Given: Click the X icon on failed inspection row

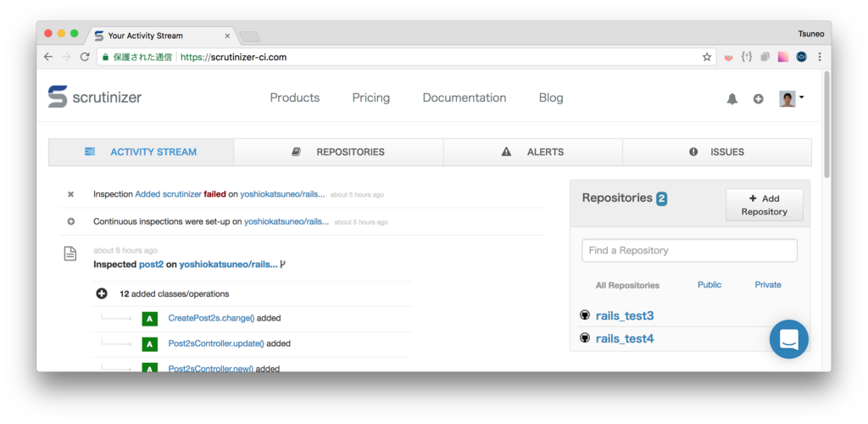Looking at the screenshot, I should (71, 194).
